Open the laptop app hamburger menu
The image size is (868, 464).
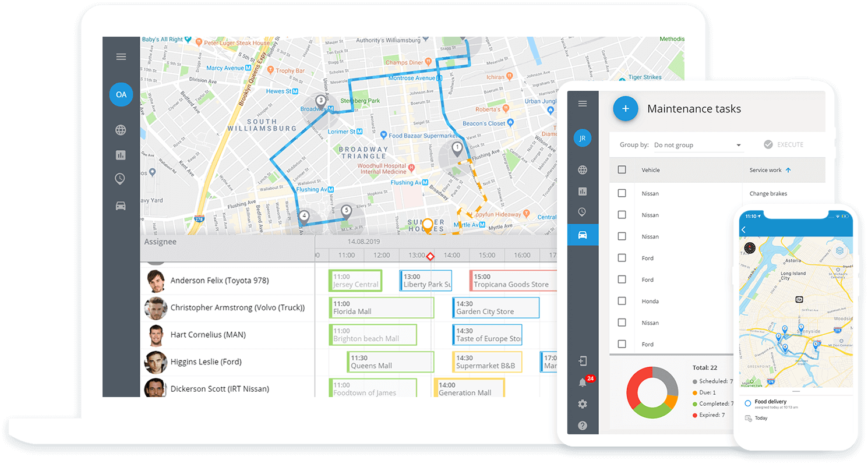pos(121,56)
